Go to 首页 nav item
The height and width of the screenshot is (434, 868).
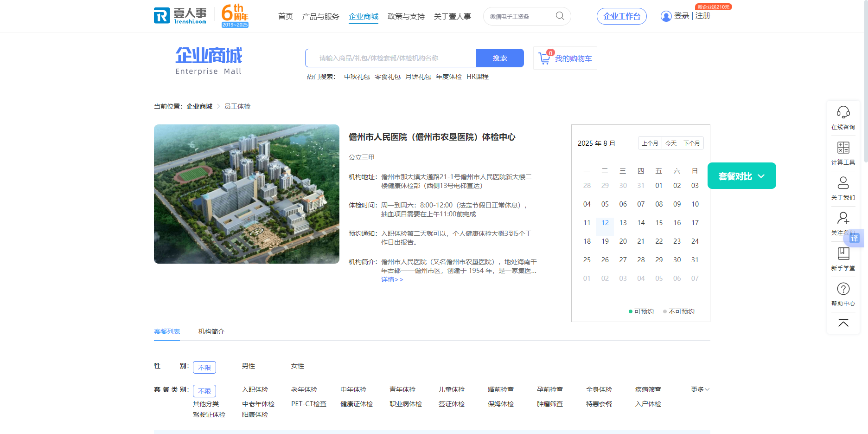click(286, 17)
